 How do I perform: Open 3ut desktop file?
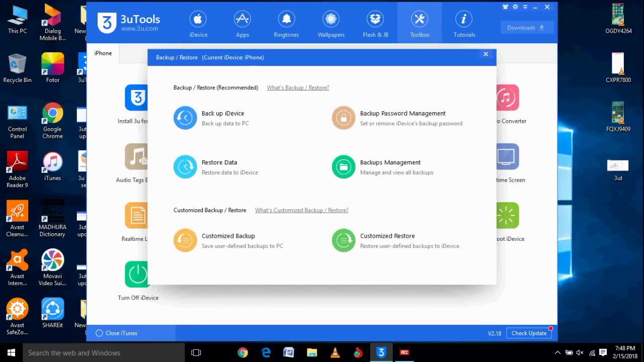618,170
